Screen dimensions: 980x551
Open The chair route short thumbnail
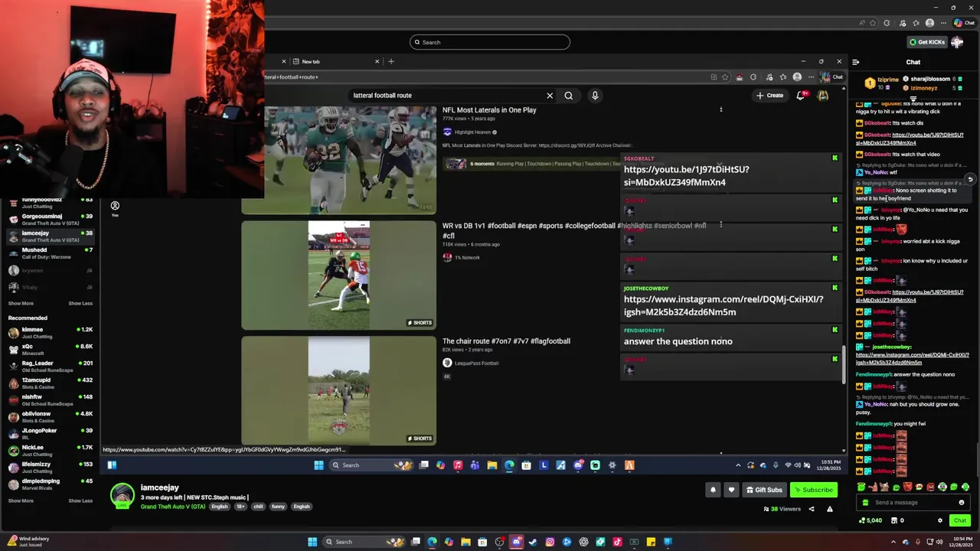(338, 391)
